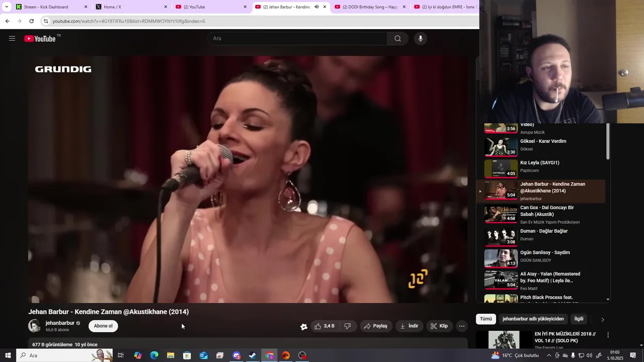This screenshot has width=644, height=362.
Task: Reload the current page
Action: tap(31, 21)
